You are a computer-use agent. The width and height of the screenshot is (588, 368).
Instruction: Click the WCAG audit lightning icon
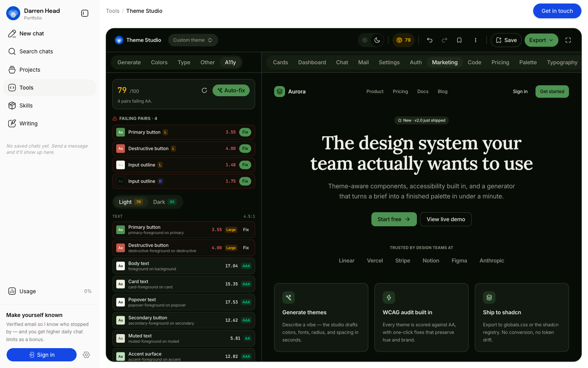389,298
